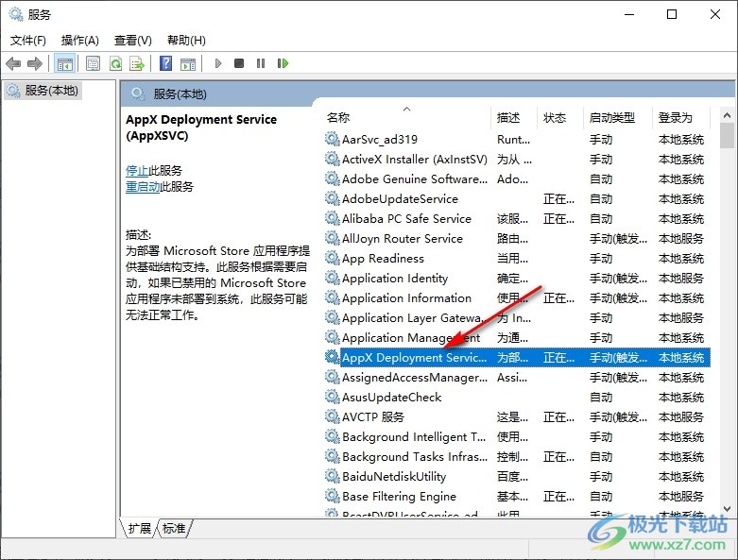Click the scrollbar down arrow
The width and height of the screenshot is (738, 560).
click(x=727, y=509)
